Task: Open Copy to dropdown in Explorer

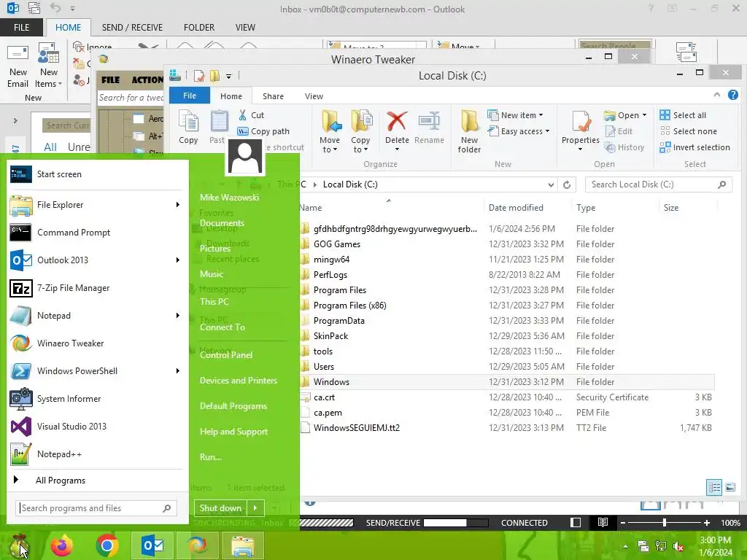Action: pos(360,145)
